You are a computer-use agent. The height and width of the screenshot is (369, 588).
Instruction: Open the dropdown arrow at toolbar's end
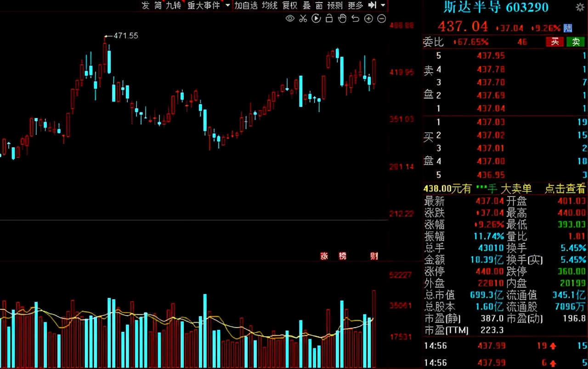[x=383, y=6]
